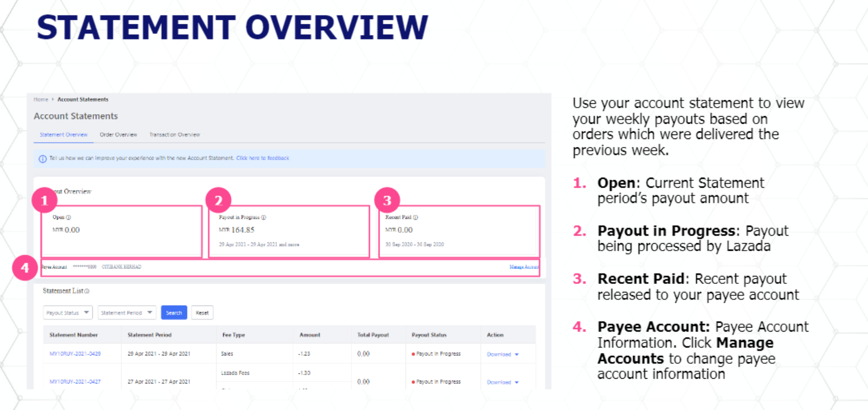Click the info icon in feedback banner

pos(43,159)
